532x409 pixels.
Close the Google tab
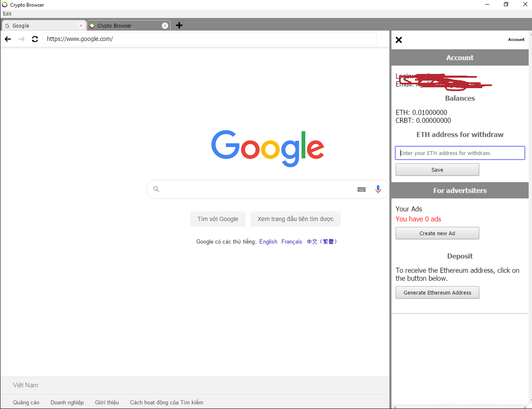point(81,25)
